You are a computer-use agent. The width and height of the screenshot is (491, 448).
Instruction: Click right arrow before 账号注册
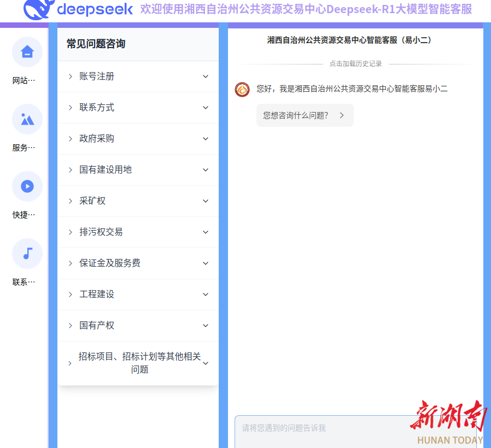coord(71,76)
